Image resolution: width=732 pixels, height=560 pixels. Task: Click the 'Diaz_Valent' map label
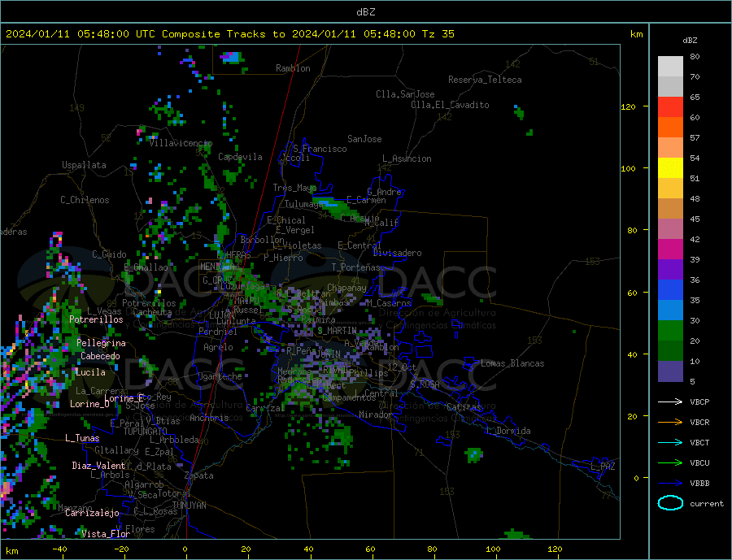(x=98, y=466)
